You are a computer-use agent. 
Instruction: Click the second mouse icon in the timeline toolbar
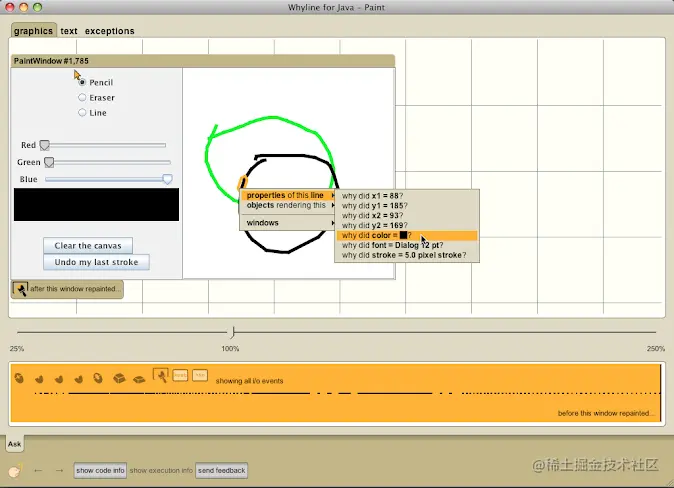[39, 379]
